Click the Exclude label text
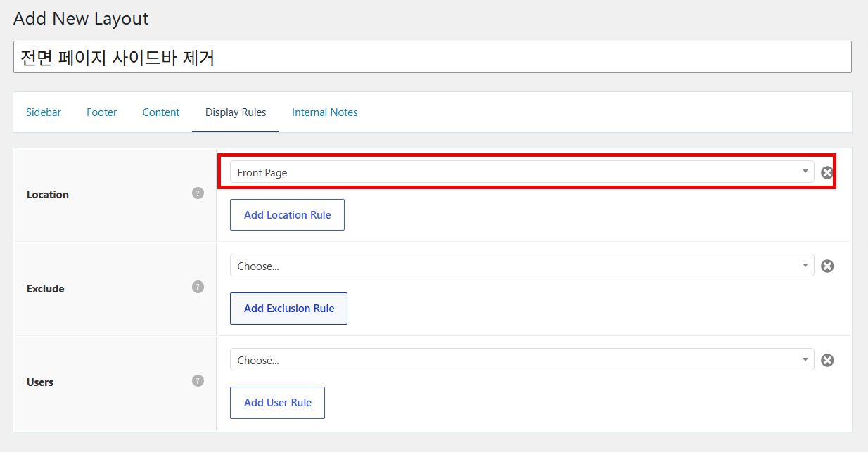The width and height of the screenshot is (868, 452). [x=46, y=289]
